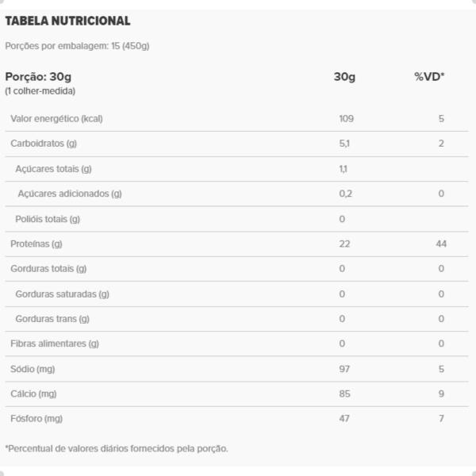Select the Porções por embalagem text

[x=77, y=46]
